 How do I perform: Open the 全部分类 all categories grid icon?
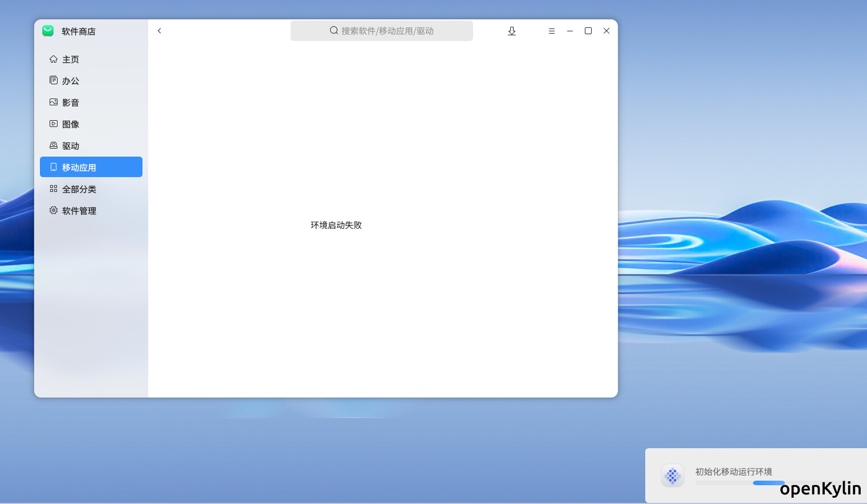pyautogui.click(x=54, y=189)
